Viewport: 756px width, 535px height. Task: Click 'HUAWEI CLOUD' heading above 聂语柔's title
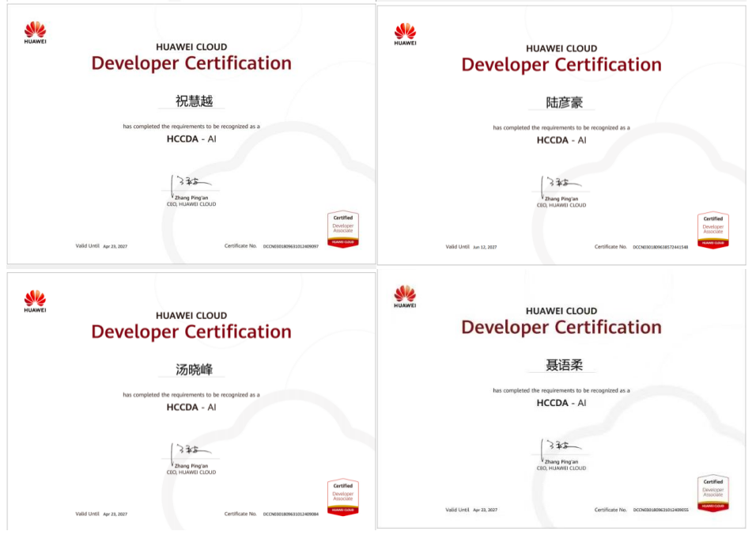click(561, 311)
